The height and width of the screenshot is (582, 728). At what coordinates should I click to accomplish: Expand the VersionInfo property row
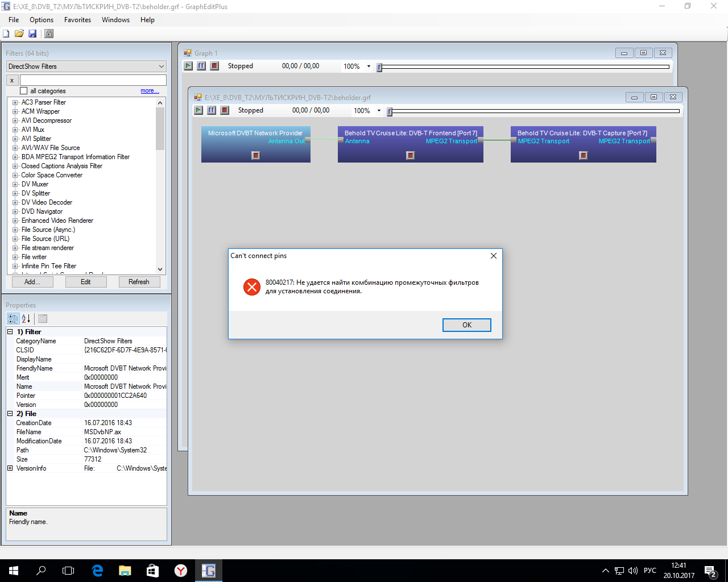click(10, 468)
